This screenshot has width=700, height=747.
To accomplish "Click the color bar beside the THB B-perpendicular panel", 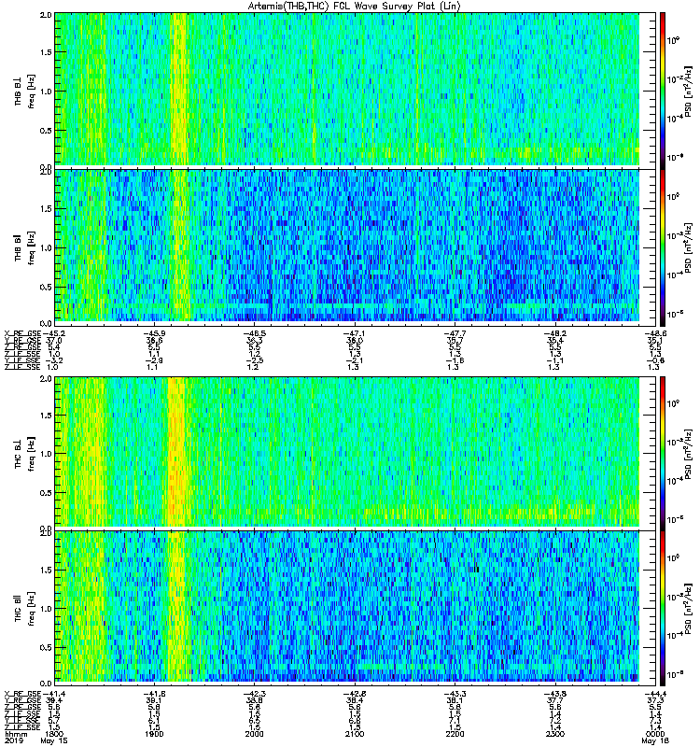I will point(663,91).
